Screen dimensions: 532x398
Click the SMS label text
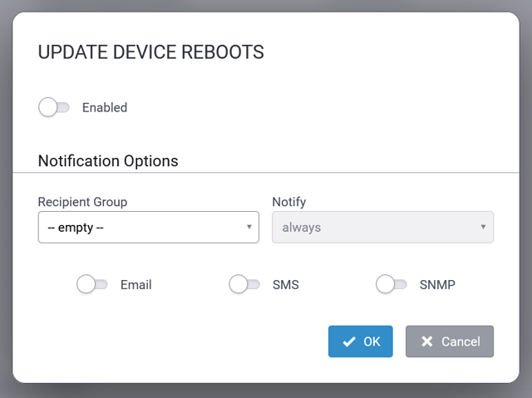coord(286,284)
